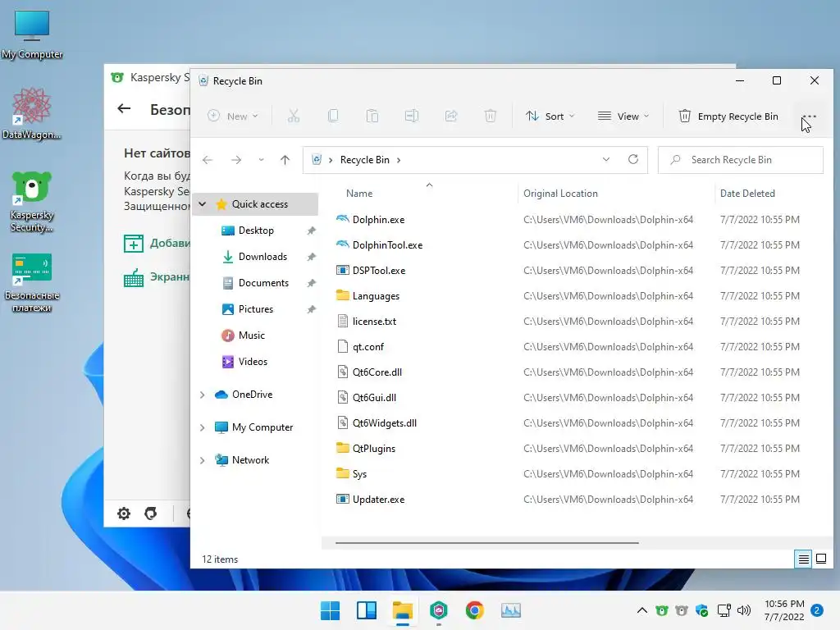Select DolphinTool.exe file
Screen dimensions: 840x630
[x=387, y=244]
